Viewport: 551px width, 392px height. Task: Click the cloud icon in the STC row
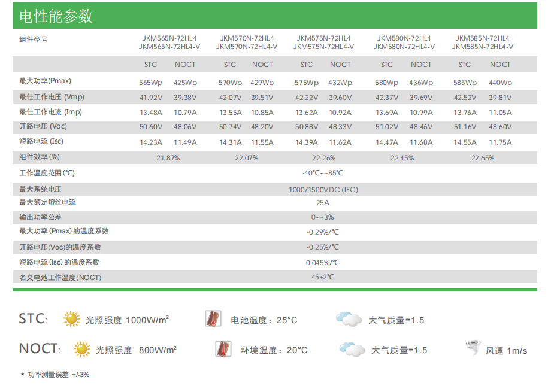click(349, 319)
